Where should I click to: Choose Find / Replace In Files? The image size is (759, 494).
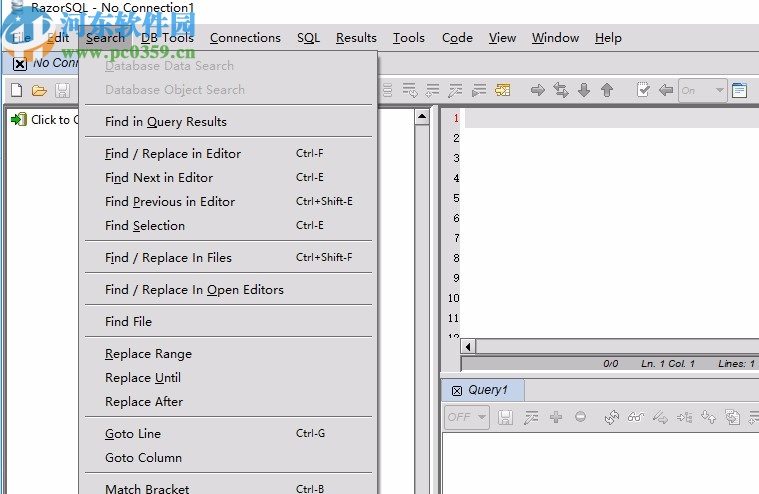tap(228, 257)
